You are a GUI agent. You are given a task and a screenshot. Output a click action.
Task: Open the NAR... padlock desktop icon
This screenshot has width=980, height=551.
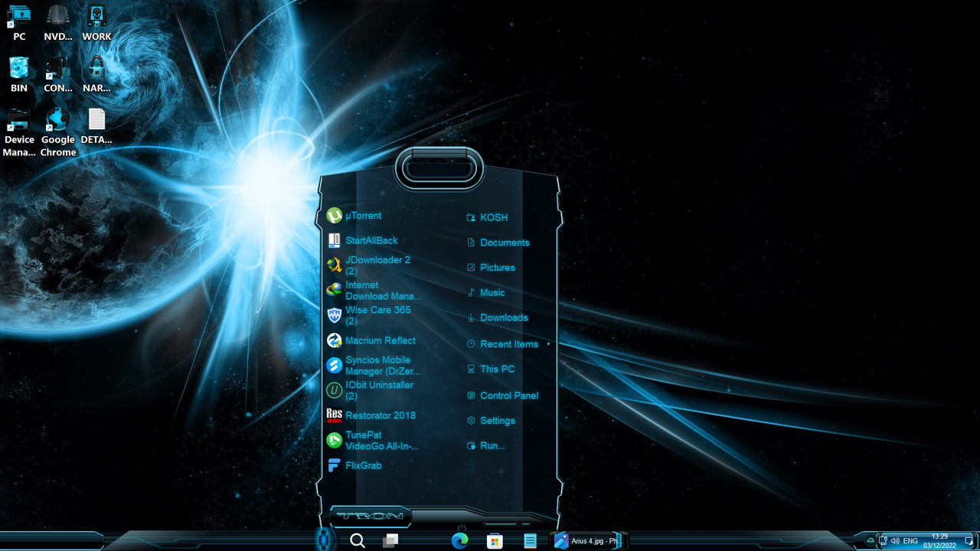click(96, 73)
